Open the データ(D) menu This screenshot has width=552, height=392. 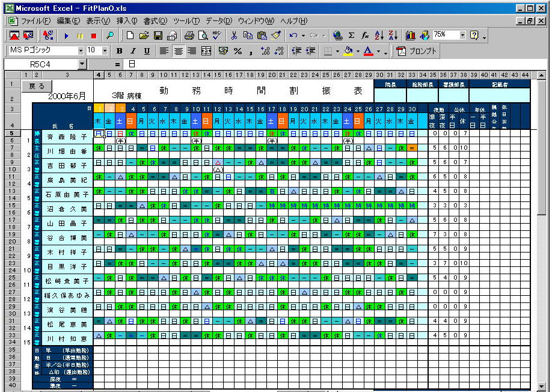point(220,21)
